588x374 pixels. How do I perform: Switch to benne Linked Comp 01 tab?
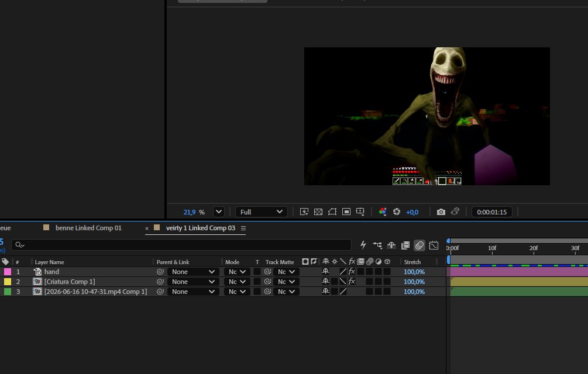click(x=88, y=228)
